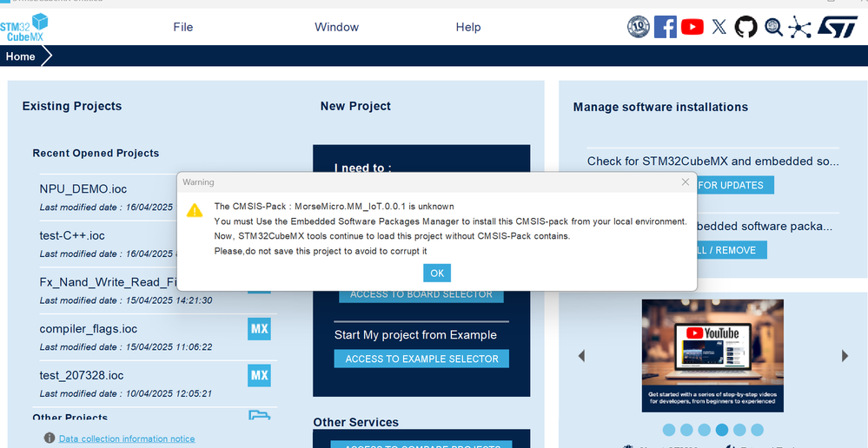Open the Help menu
The width and height of the screenshot is (868, 448).
coord(468,27)
